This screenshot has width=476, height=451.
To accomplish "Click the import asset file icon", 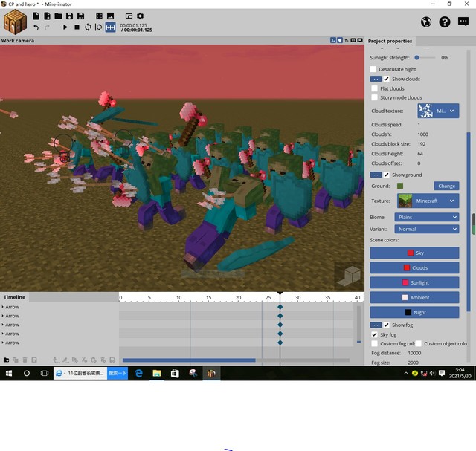I will [47, 16].
